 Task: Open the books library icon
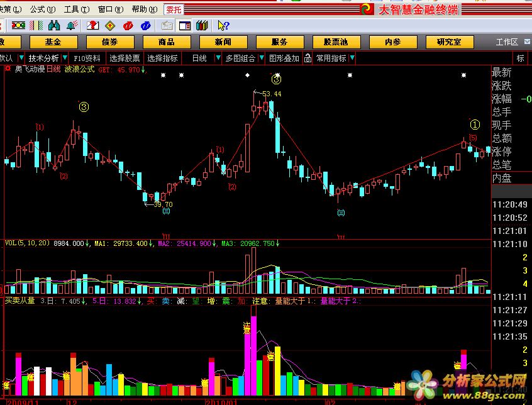point(202,25)
